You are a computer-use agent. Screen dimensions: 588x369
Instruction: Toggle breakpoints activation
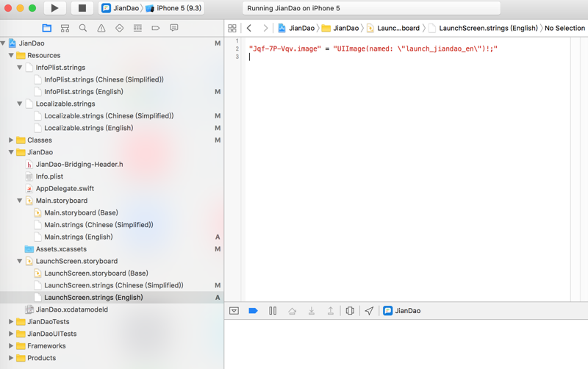click(x=253, y=311)
